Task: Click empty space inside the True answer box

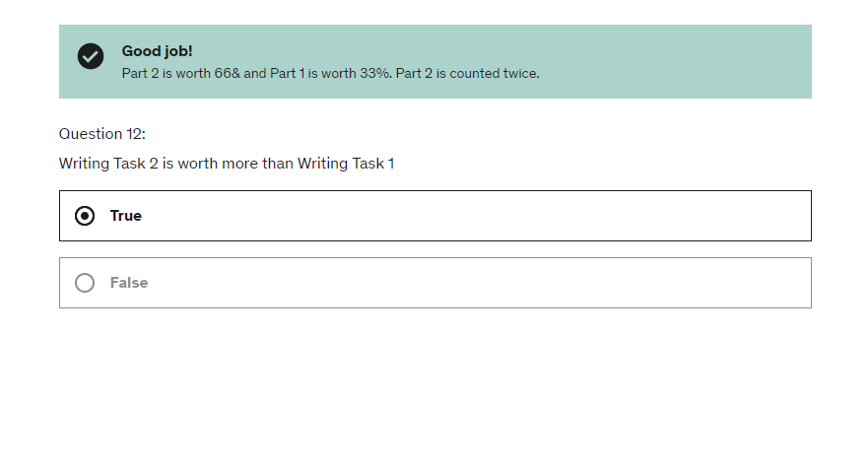Action: pos(493,216)
